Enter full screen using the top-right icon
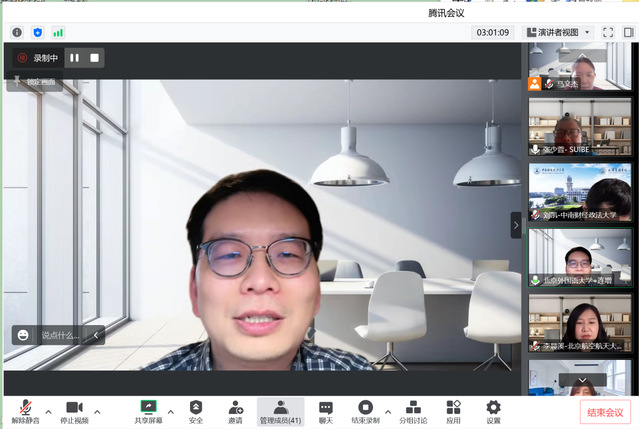Image resolution: width=639 pixels, height=429 pixels. pyautogui.click(x=608, y=32)
